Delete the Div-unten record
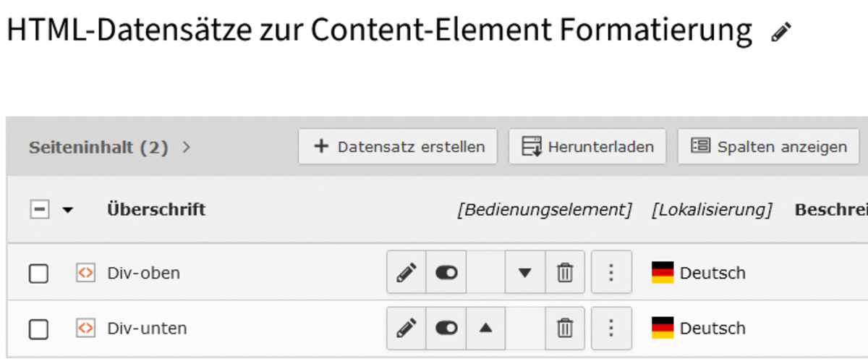The width and height of the screenshot is (868, 364). [x=564, y=328]
